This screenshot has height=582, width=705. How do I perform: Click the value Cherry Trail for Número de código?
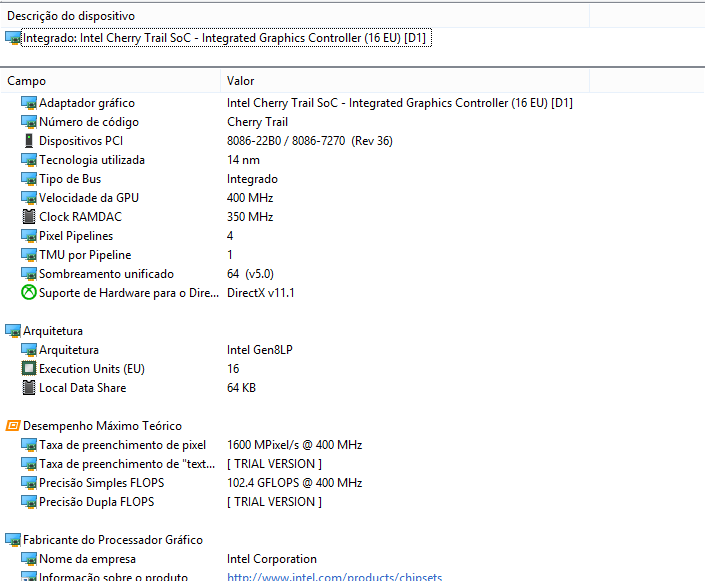click(x=258, y=122)
